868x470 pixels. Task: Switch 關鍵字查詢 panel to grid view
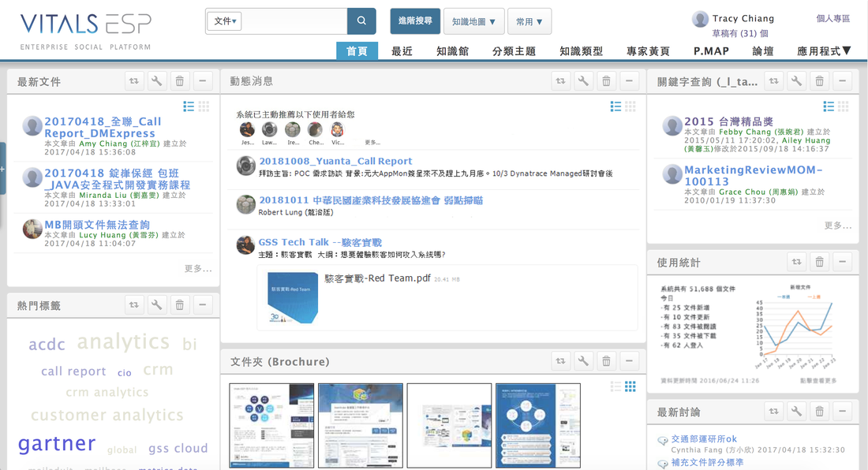[x=843, y=106]
